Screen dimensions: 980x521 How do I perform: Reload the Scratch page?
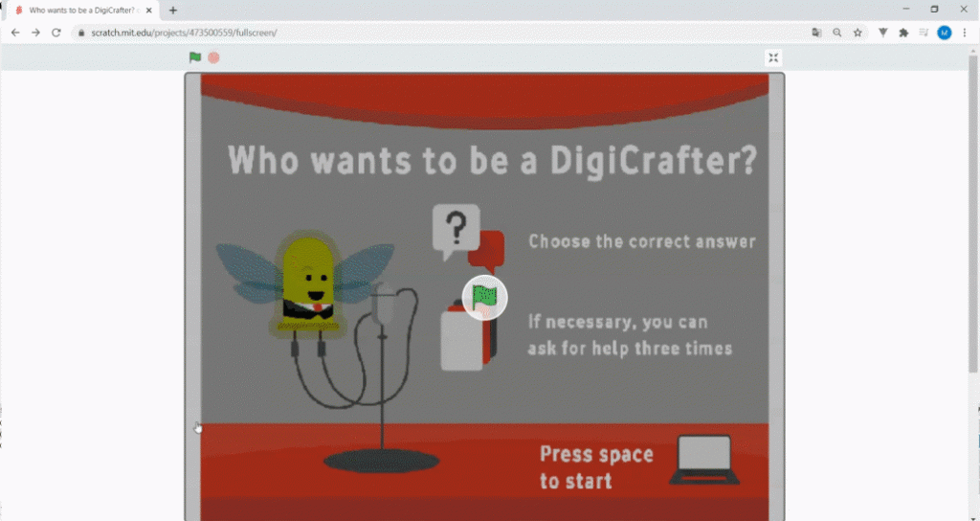56,33
